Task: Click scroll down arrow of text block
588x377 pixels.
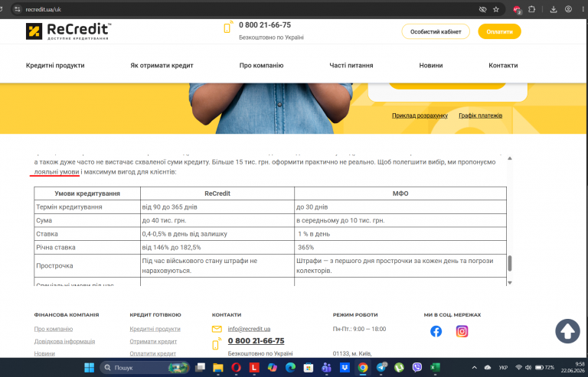Action: [x=510, y=283]
